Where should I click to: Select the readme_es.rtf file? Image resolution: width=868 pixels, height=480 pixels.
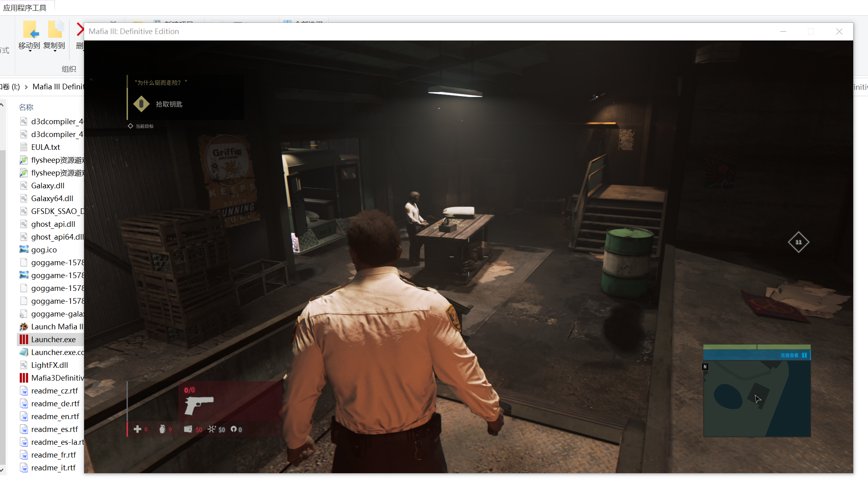[x=50, y=429]
